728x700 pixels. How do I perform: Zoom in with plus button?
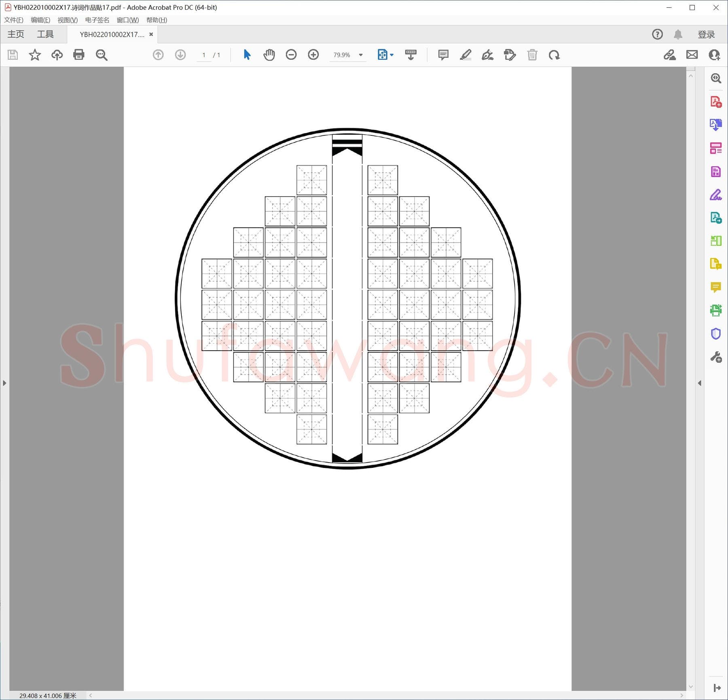[313, 55]
